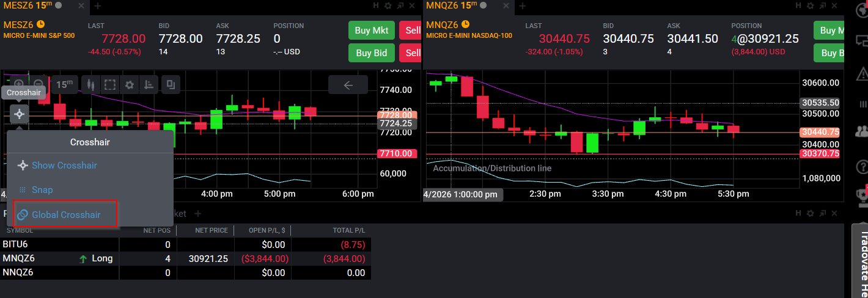Zoom in on the MESZ6 chart
Image resolution: width=868 pixels, height=298 pixels.
point(19,84)
